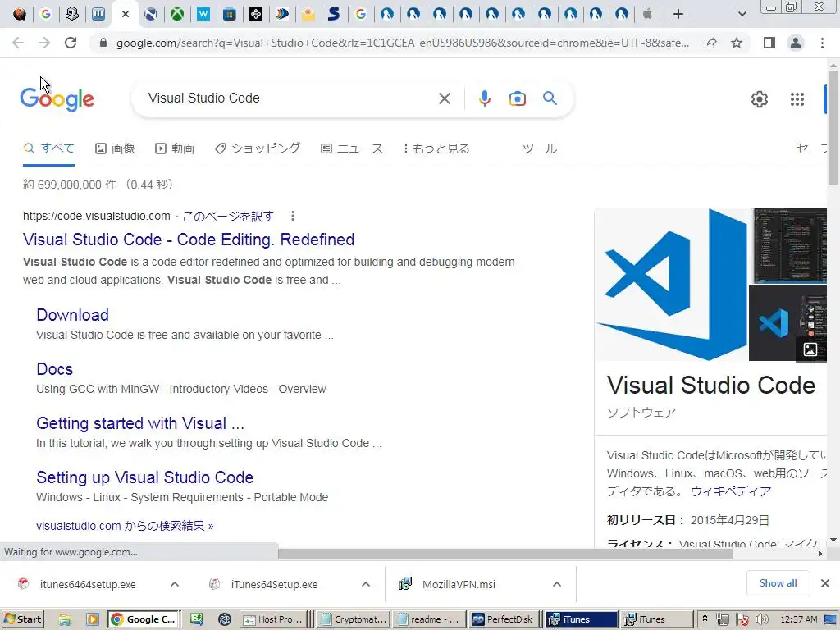Click the search box text
The width and height of the screenshot is (840, 630).
click(x=203, y=98)
